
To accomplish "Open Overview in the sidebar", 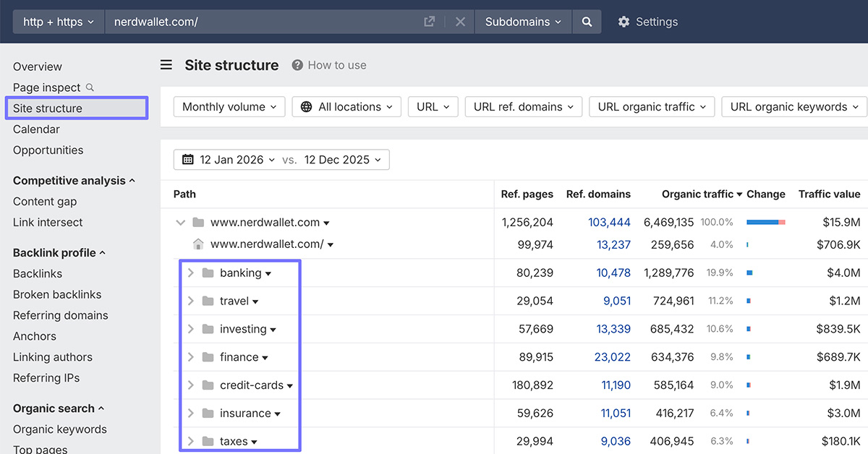I will pos(38,67).
